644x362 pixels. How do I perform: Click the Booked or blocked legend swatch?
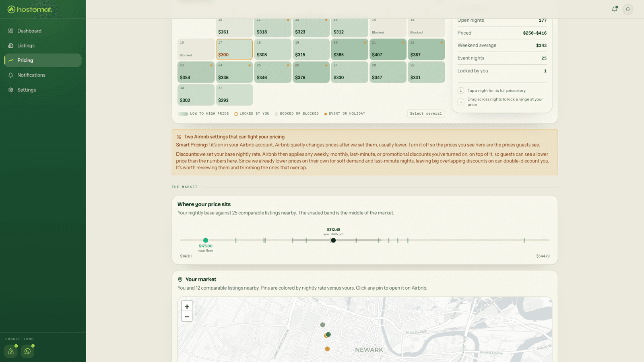tap(276, 114)
